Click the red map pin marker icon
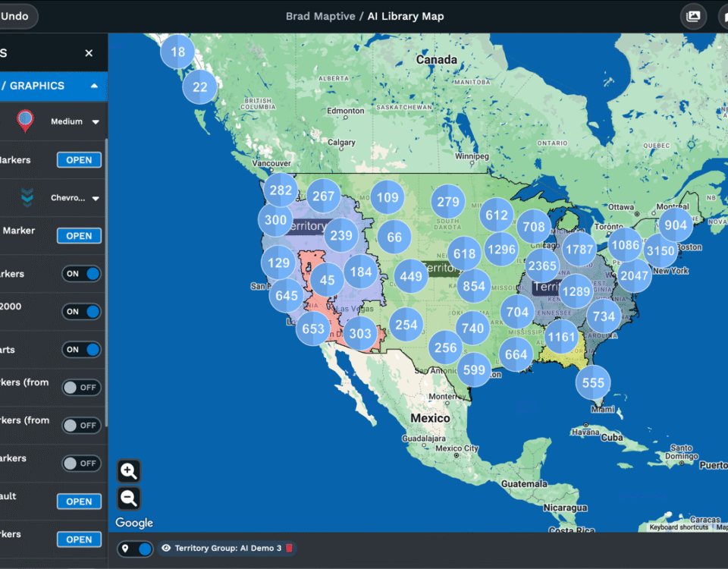728x569 pixels. tap(26, 121)
